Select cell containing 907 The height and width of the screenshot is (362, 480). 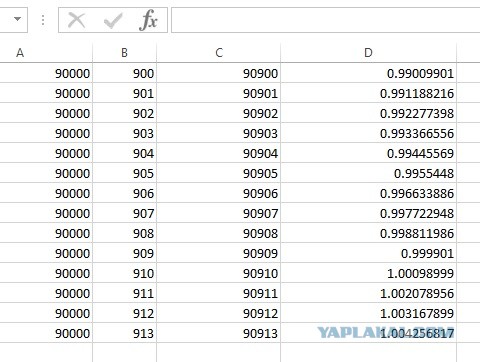[x=124, y=213]
